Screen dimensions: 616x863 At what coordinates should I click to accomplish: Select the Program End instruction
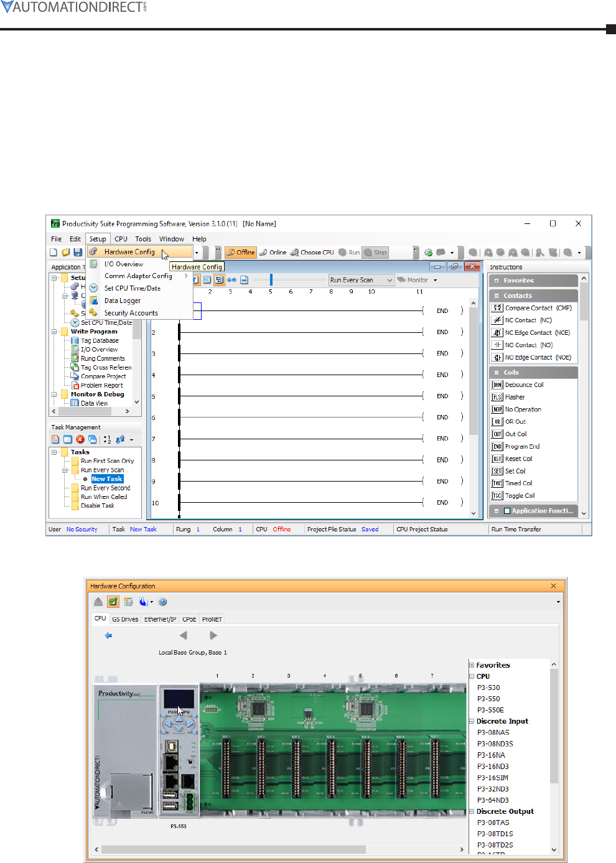click(x=516, y=447)
